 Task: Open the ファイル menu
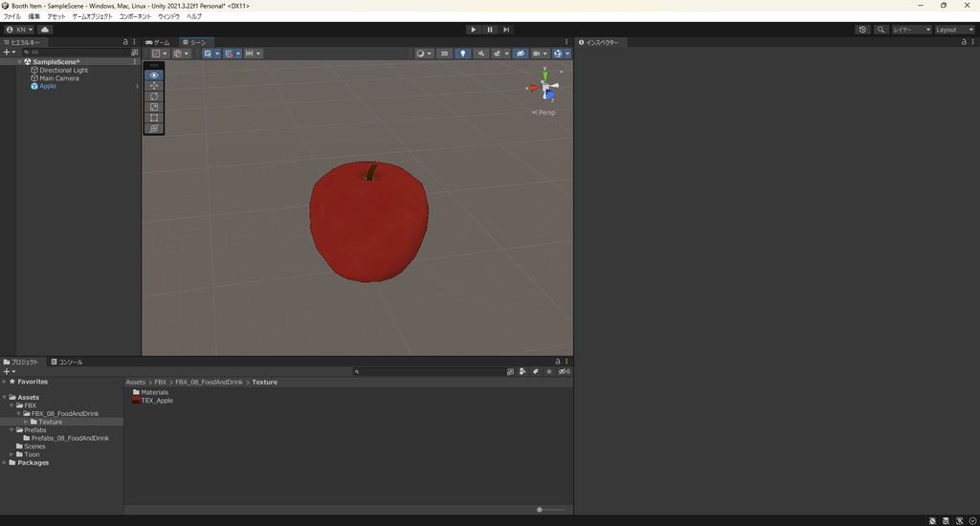[x=11, y=16]
